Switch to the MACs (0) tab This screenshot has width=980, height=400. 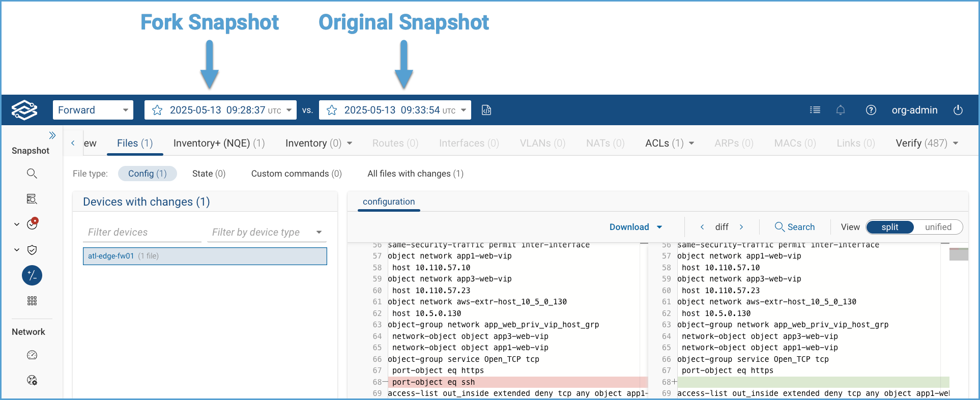[795, 143]
